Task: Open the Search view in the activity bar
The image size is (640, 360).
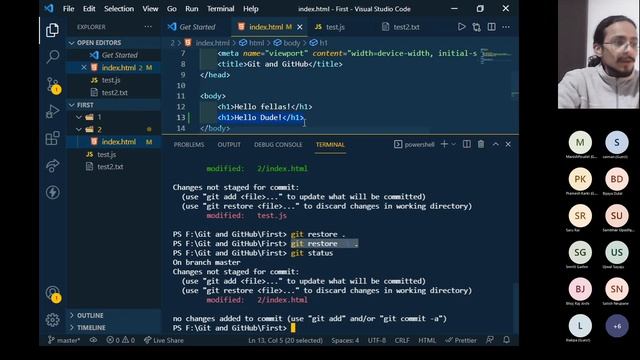Action: [x=53, y=56]
